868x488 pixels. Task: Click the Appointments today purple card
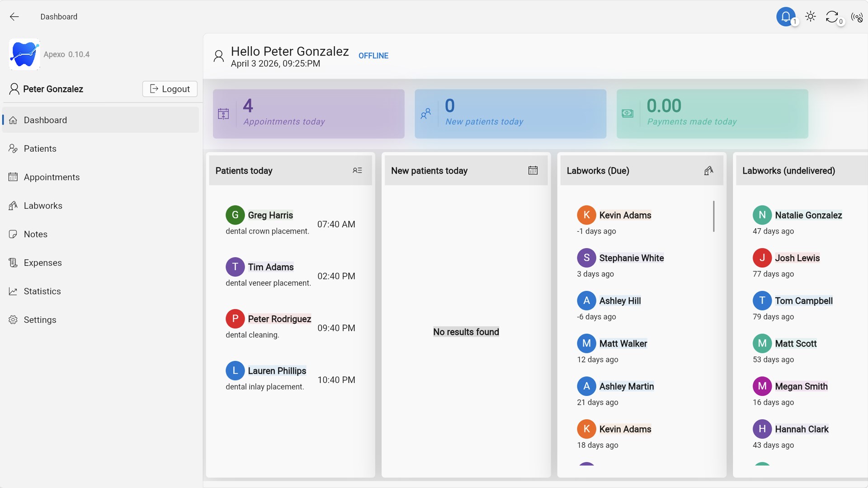tap(308, 114)
